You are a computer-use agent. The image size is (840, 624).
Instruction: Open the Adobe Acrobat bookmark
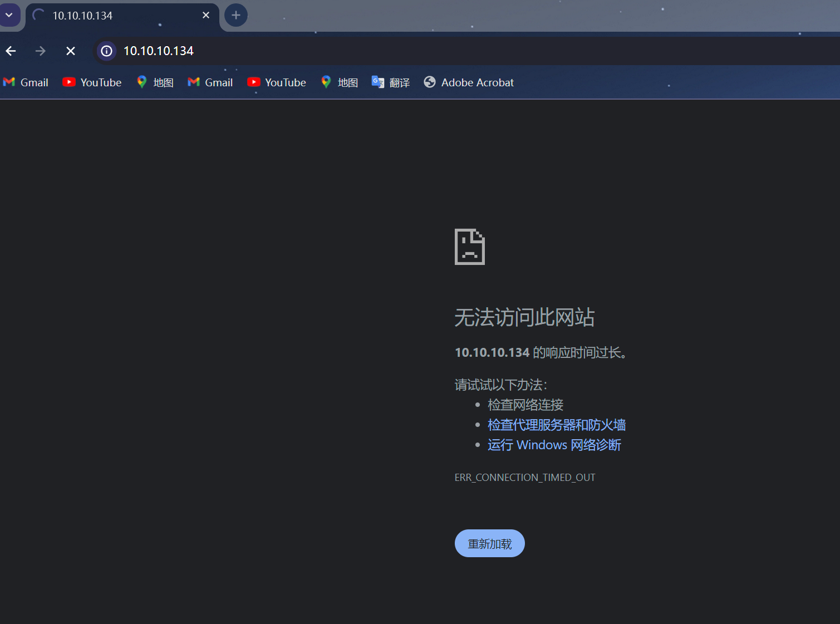pos(469,82)
